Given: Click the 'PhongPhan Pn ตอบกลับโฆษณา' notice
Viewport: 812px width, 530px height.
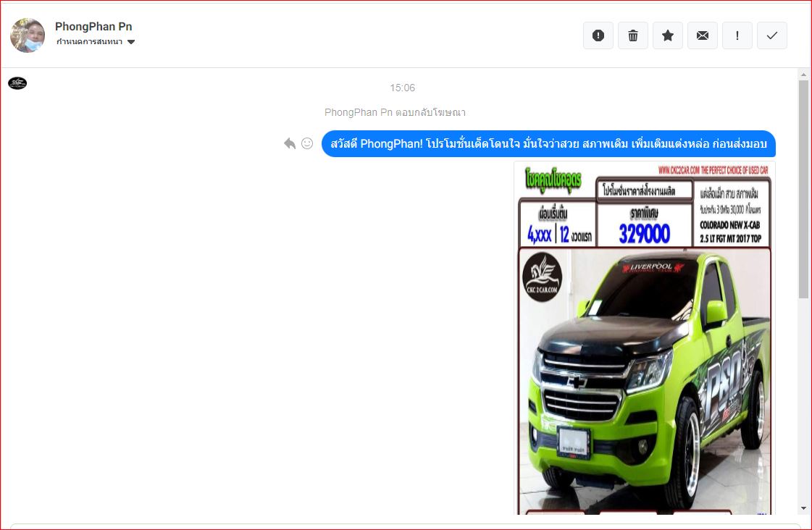Looking at the screenshot, I should pyautogui.click(x=395, y=112).
